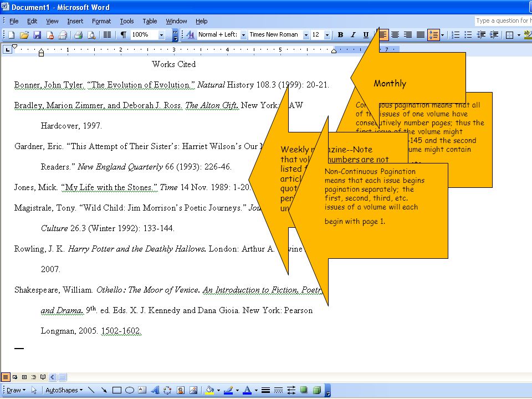Switch to Outline View
The width and height of the screenshot is (532, 399).
point(34,377)
